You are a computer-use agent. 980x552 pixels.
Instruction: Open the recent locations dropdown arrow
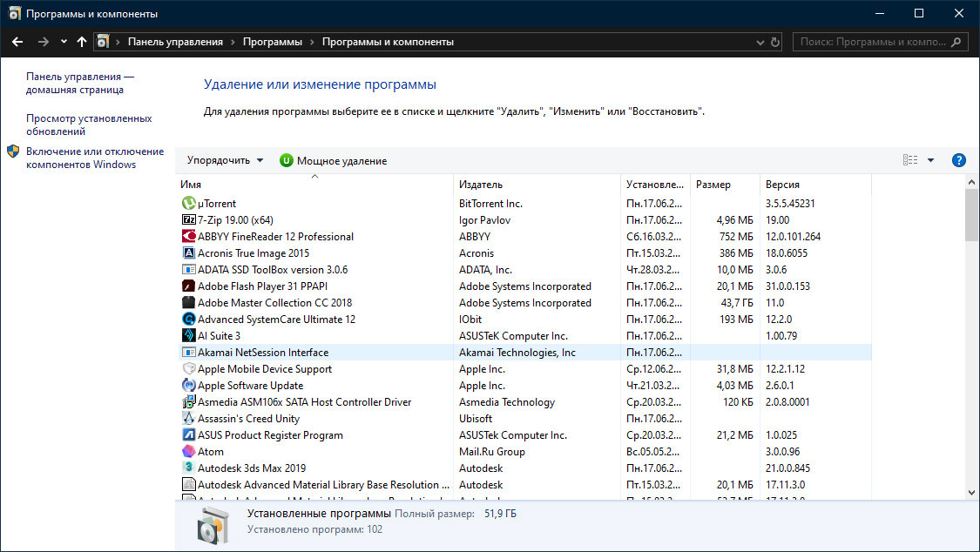[x=64, y=42]
